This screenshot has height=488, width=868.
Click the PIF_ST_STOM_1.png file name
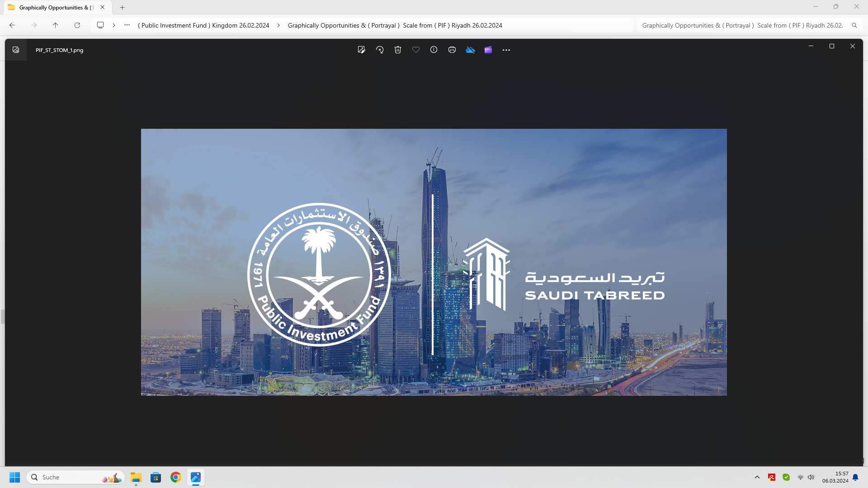click(x=59, y=50)
